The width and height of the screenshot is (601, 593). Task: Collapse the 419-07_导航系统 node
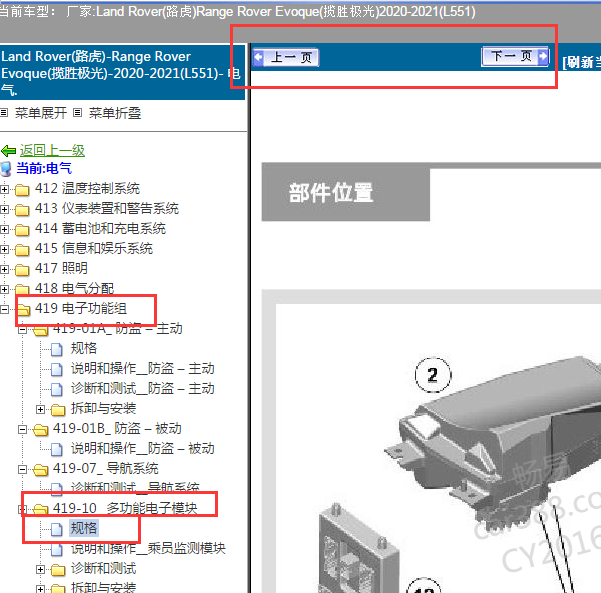[23, 469]
